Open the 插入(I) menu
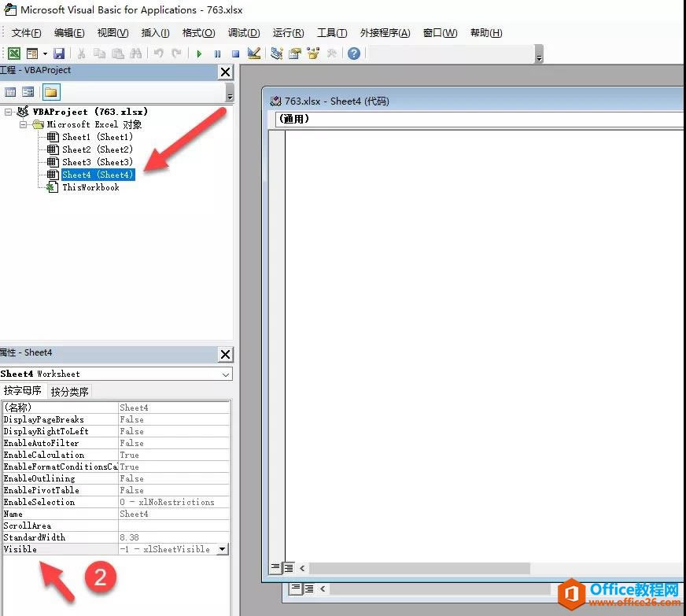The width and height of the screenshot is (686, 616). (x=155, y=33)
